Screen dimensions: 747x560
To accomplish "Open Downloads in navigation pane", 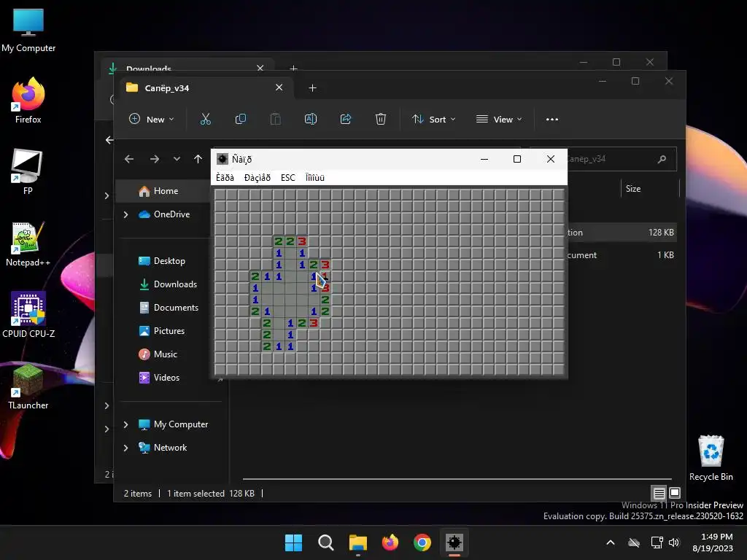I will [165, 284].
